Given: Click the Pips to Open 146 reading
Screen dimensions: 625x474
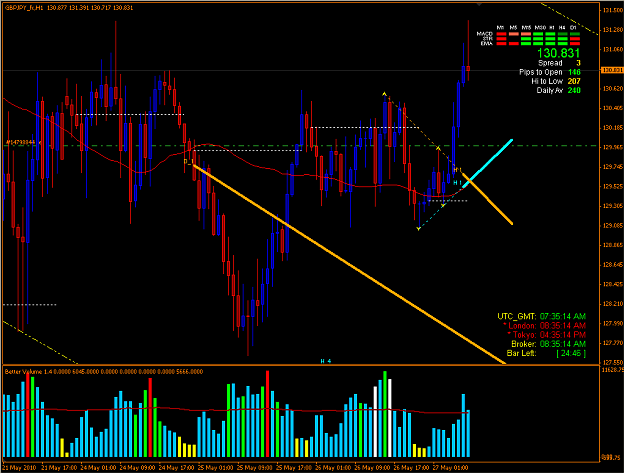Looking at the screenshot, I should (550, 72).
